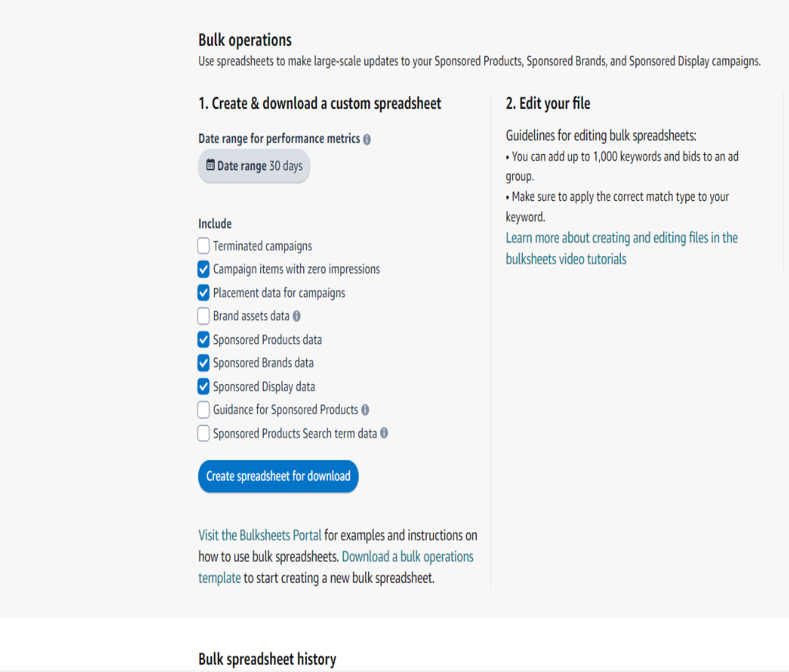Check the Brand assets data option

[x=203, y=316]
